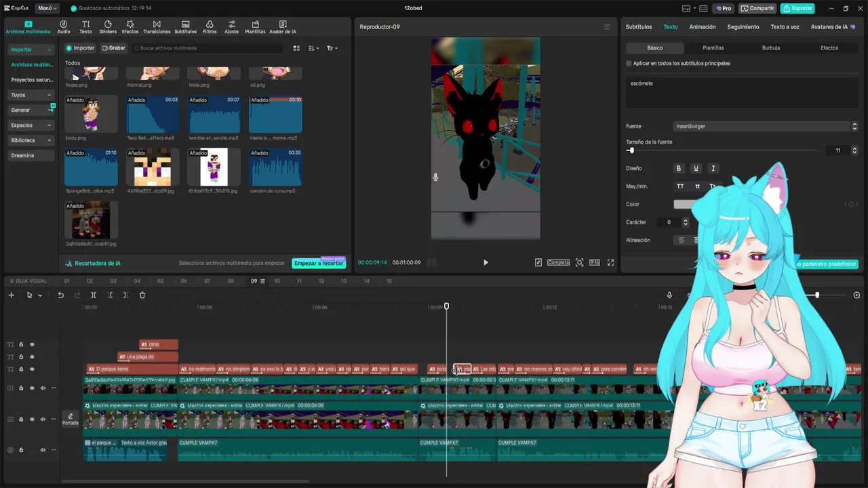Adjust the timeline zoom slider handle
Screen dimensions: 868x488
click(x=817, y=295)
